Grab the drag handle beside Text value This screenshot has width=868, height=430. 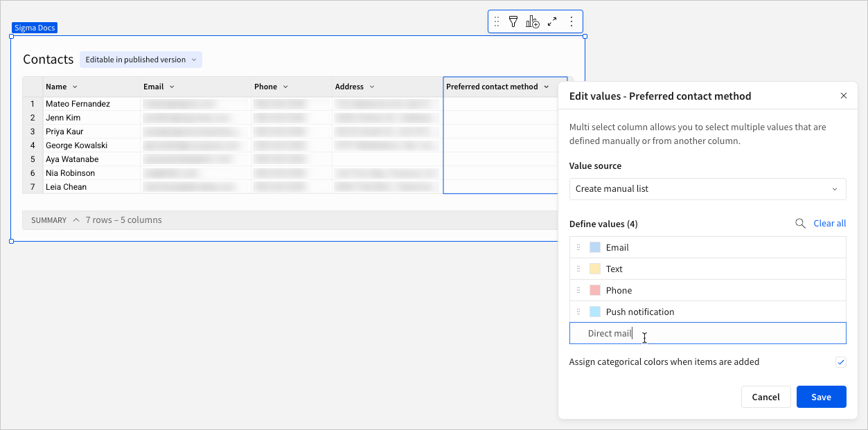coord(578,269)
